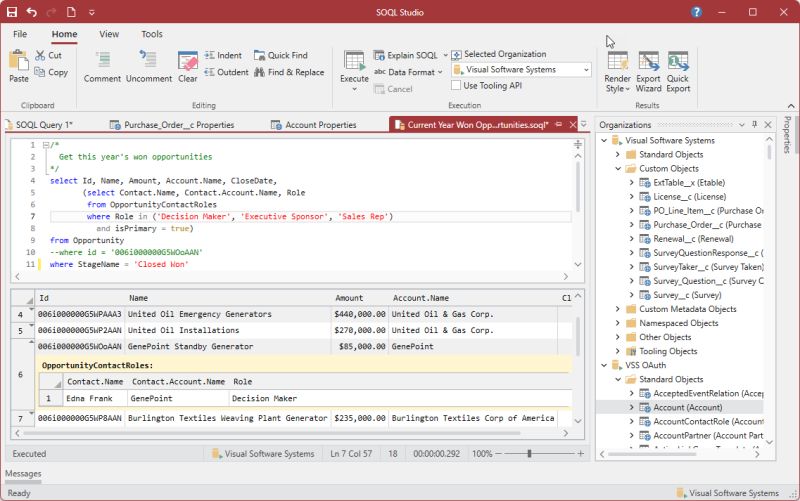Click the Clear eraser icon
The image size is (800, 501).
(x=187, y=61)
